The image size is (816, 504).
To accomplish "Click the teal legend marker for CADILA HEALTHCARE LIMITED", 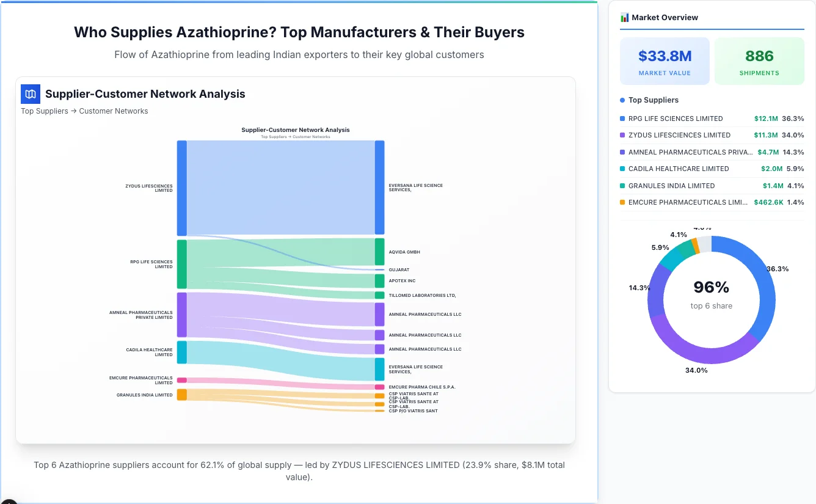I will [x=623, y=169].
